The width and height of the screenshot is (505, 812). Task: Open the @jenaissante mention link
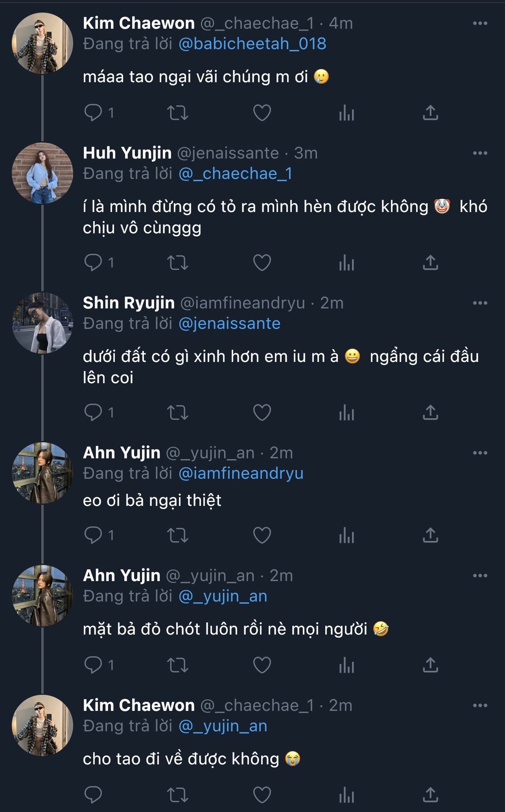[x=230, y=324]
